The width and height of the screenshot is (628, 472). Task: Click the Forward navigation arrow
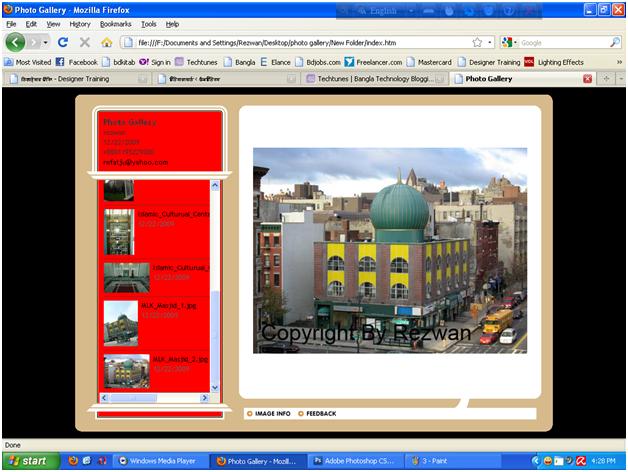point(35,42)
